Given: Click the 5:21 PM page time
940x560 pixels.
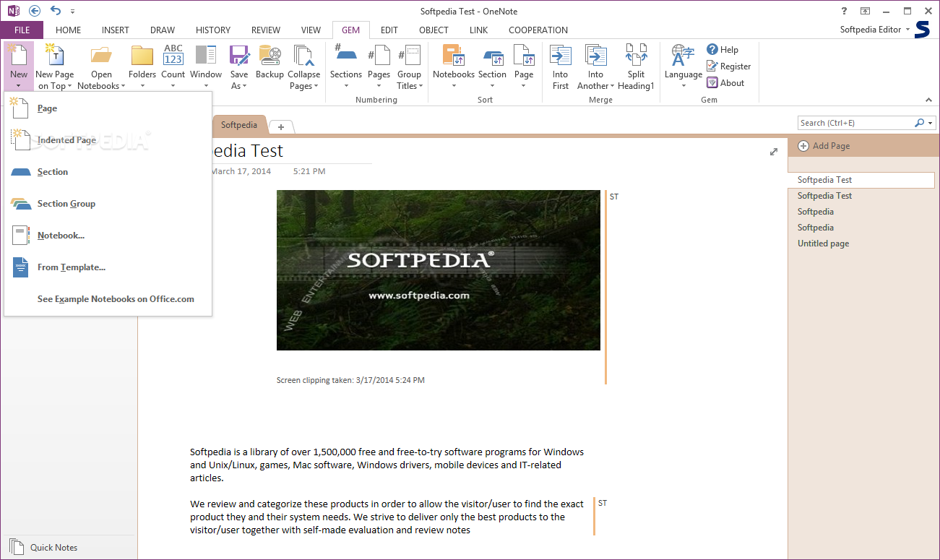Looking at the screenshot, I should pos(309,171).
